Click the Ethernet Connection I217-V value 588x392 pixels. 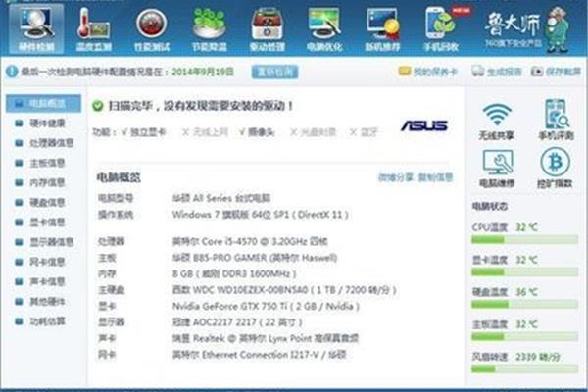(x=260, y=355)
